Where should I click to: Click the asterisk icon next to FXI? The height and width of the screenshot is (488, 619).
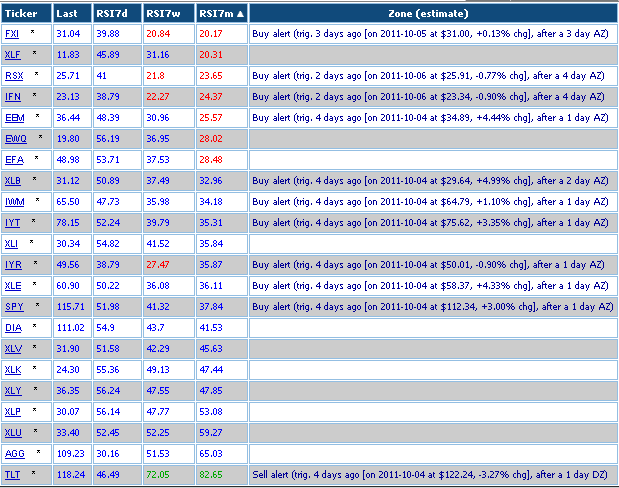click(x=32, y=32)
